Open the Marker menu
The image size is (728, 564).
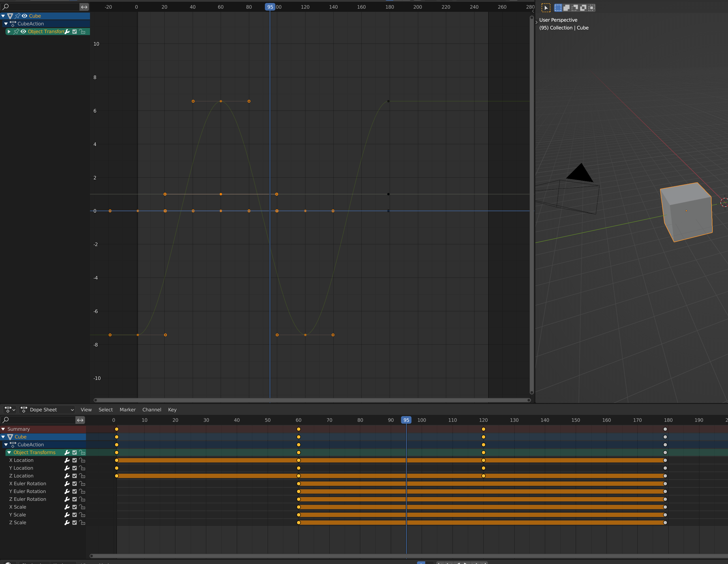tap(128, 410)
